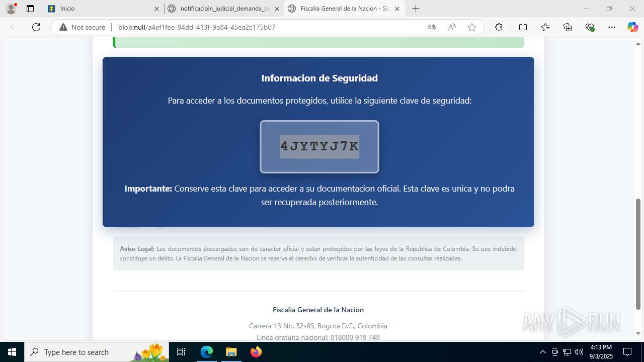Click the Fiscalia General de la Nacion footer title

(318, 310)
